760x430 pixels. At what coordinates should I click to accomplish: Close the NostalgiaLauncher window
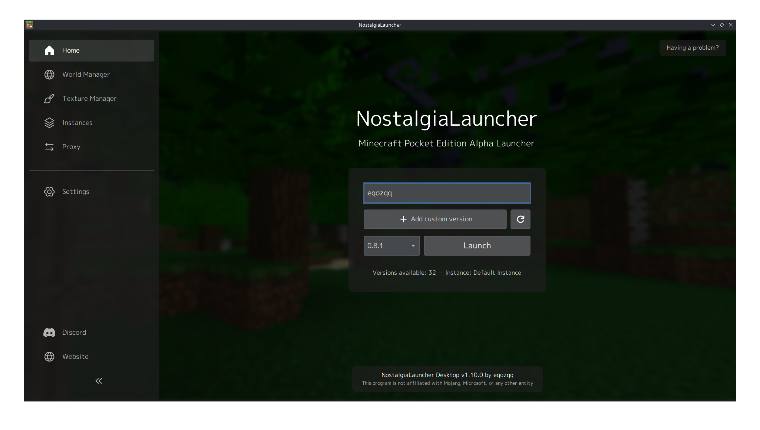[x=730, y=25]
